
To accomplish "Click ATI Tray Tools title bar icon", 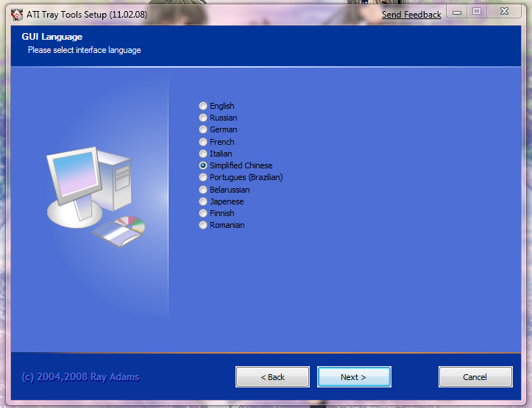I will click(17, 15).
